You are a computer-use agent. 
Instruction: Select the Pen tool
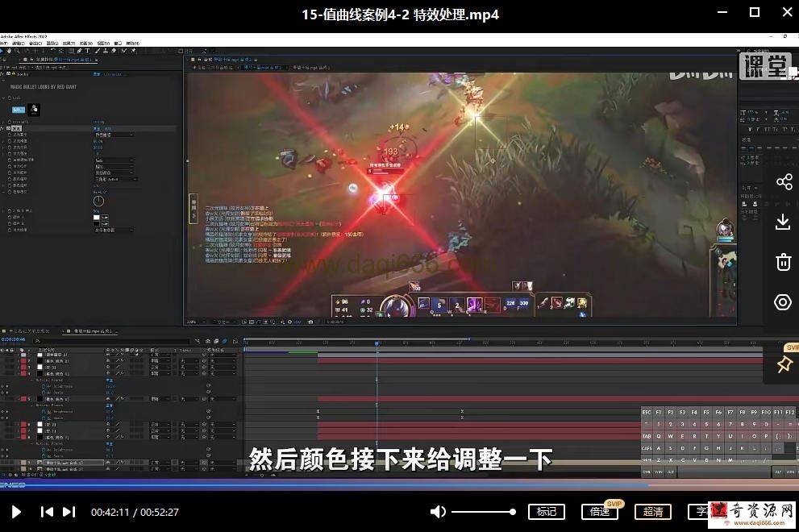80,51
